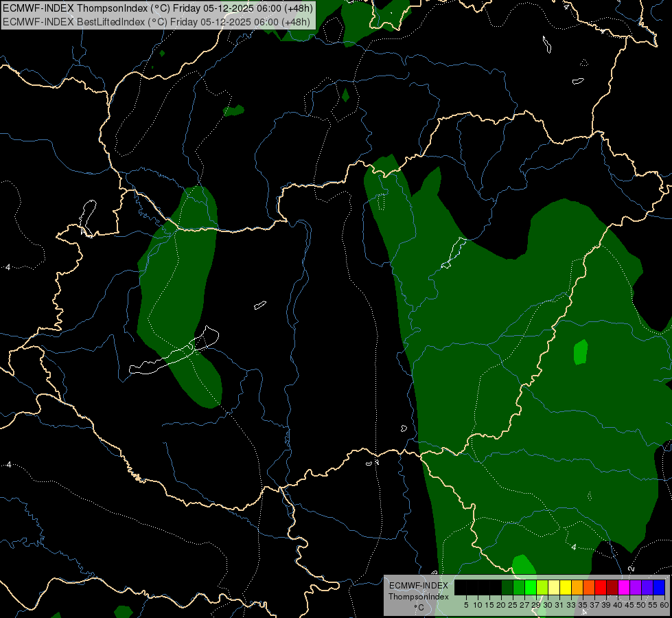The height and width of the screenshot is (618, 672).
Task: Click the legend scale value 27
Action: [x=524, y=605]
